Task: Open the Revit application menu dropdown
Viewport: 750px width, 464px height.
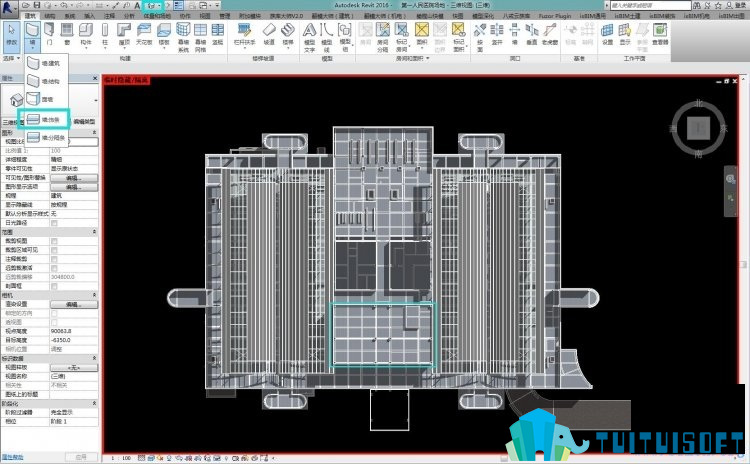Action: pos(10,7)
